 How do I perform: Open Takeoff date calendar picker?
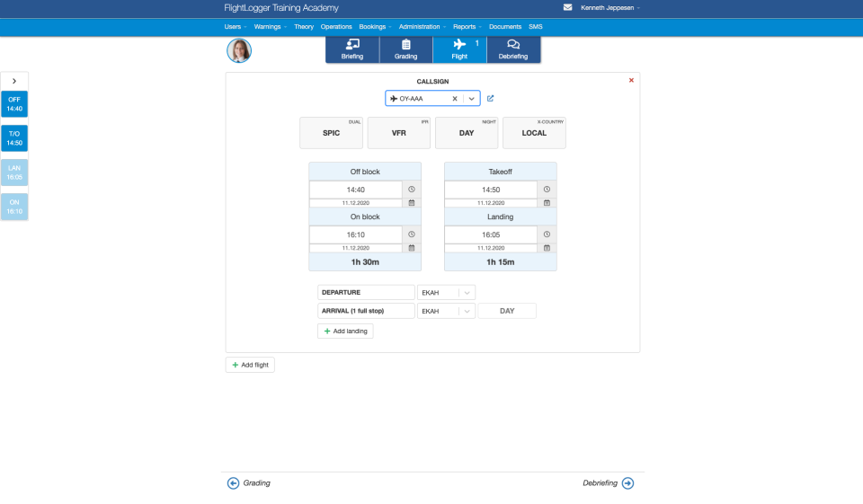(547, 203)
